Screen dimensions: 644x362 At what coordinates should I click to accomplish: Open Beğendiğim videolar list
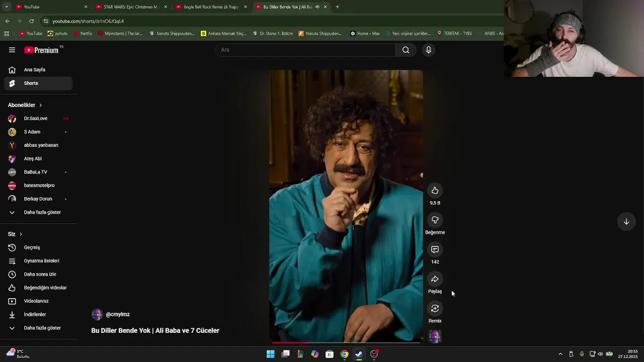[39, 288]
